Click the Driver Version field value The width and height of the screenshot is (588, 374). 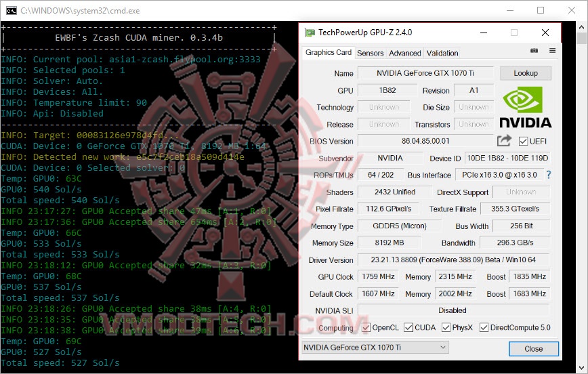[x=453, y=259]
